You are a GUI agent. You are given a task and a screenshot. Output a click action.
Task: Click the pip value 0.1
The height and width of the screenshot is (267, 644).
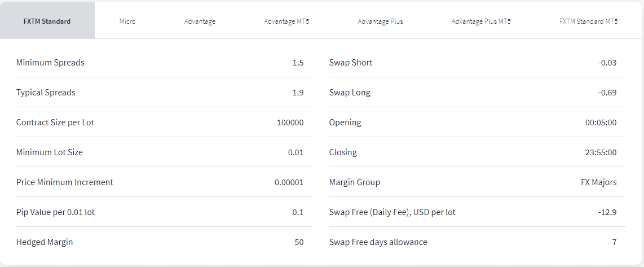[298, 212]
